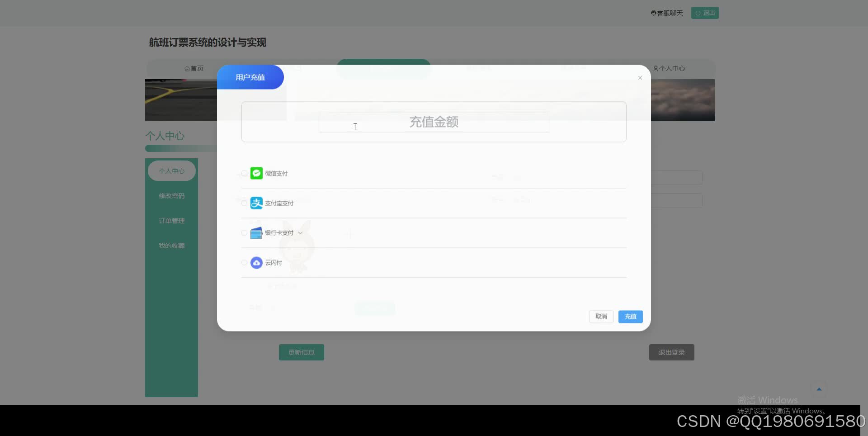Click the power icon on 退出 button
This screenshot has width=868, height=436.
(698, 13)
